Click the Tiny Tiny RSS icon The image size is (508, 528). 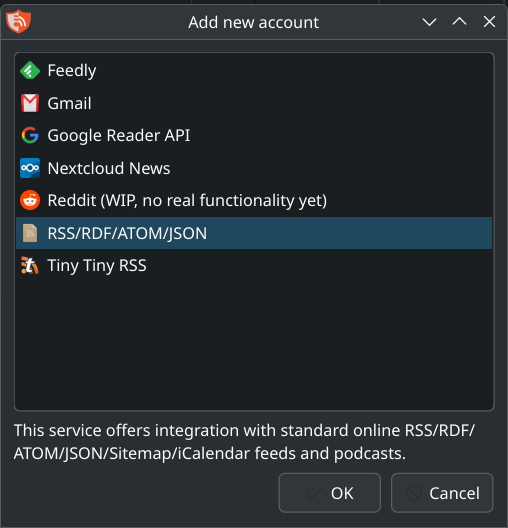30,265
